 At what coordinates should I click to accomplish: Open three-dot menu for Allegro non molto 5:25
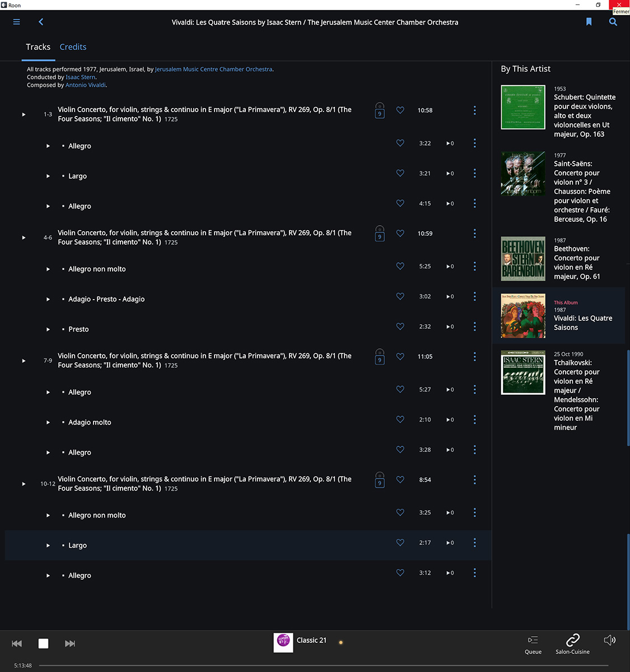pyautogui.click(x=475, y=267)
